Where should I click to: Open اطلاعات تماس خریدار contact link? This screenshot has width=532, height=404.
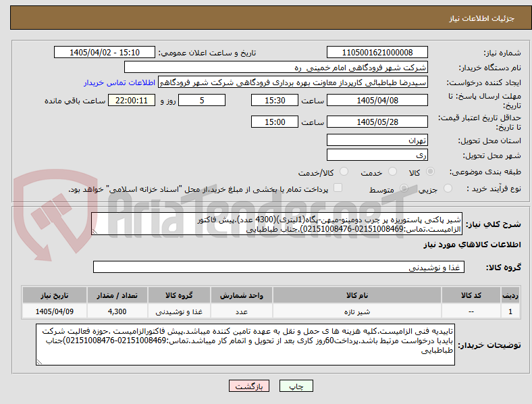119,82
